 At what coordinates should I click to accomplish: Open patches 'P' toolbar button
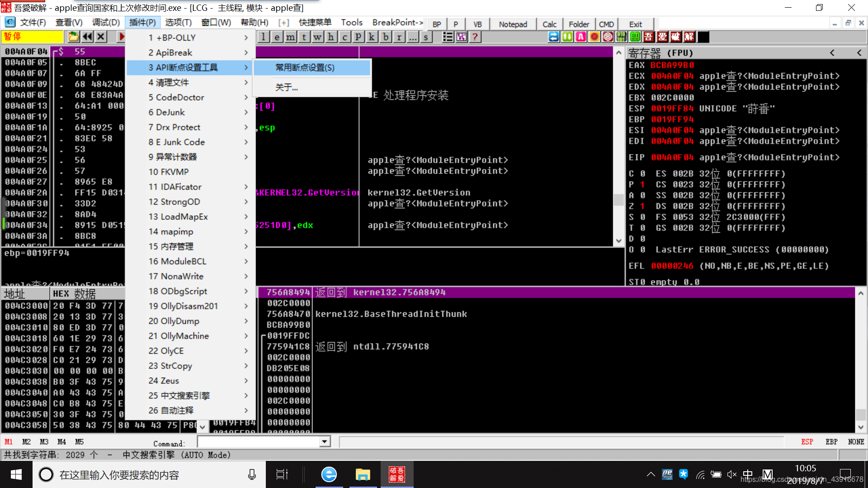pyautogui.click(x=359, y=37)
